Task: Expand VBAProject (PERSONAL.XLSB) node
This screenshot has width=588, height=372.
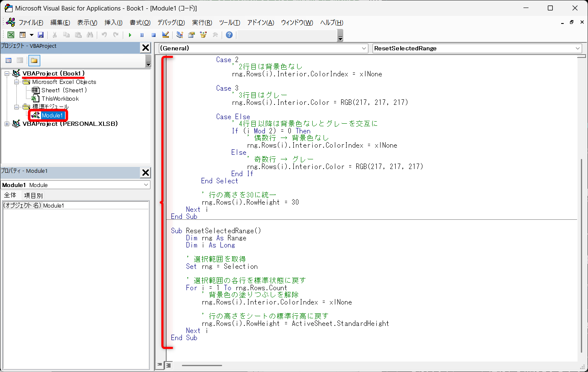Action: [7, 124]
